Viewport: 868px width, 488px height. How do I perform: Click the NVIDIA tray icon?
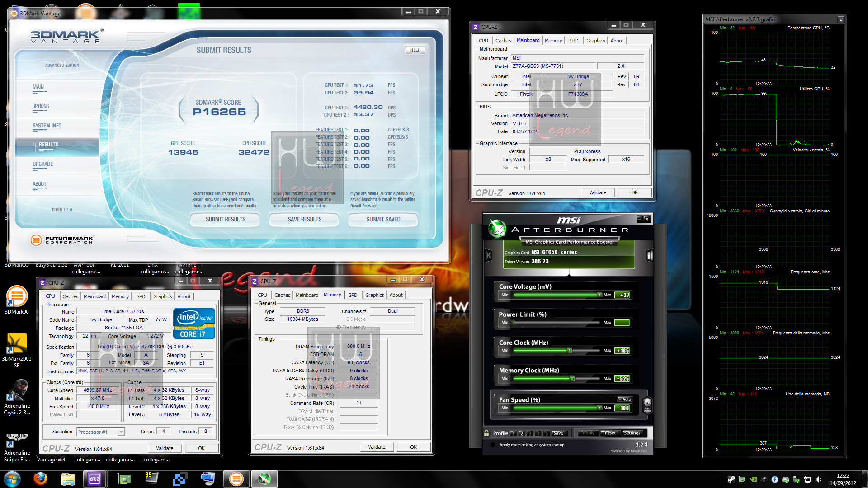pos(753,479)
